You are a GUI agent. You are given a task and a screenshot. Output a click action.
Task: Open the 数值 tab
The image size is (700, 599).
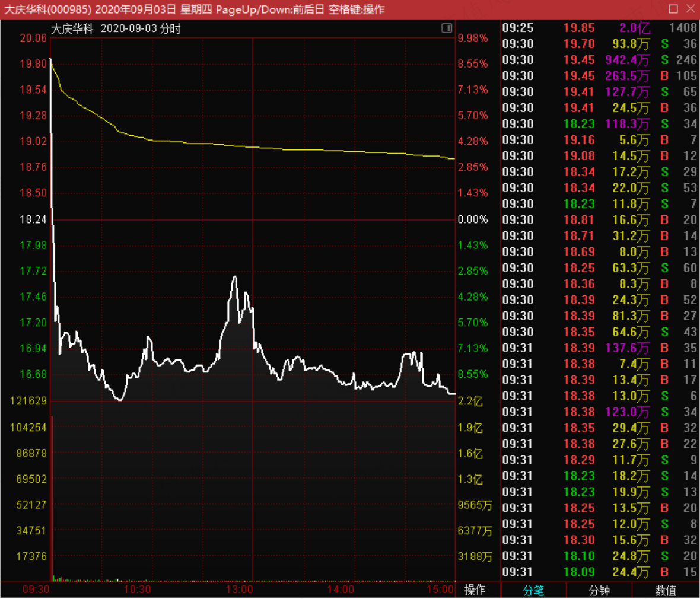(665, 590)
